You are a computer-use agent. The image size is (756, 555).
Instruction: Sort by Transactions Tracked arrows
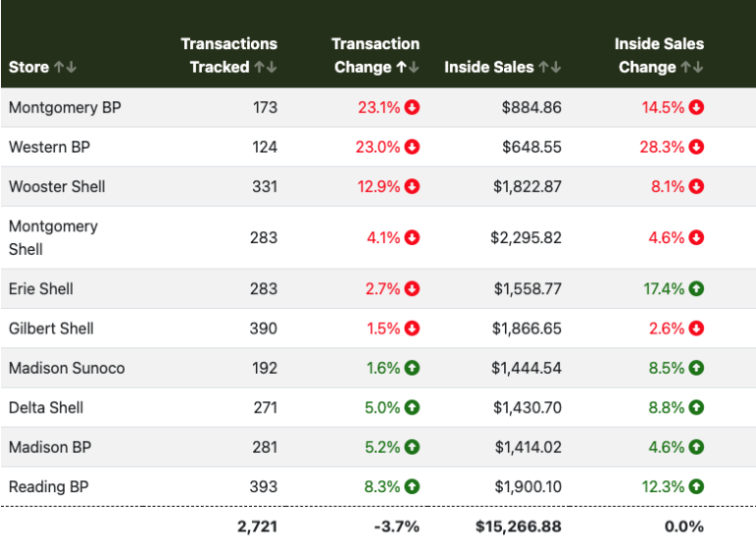click(265, 68)
